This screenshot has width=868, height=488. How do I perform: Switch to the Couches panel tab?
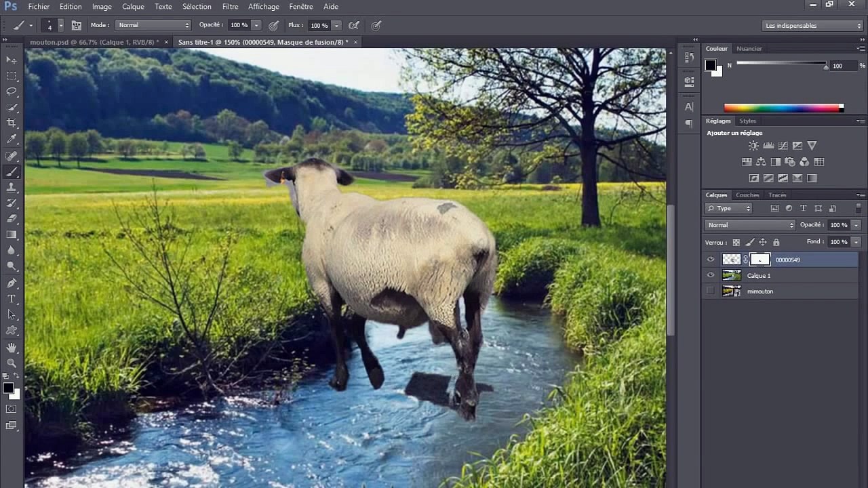coord(747,195)
